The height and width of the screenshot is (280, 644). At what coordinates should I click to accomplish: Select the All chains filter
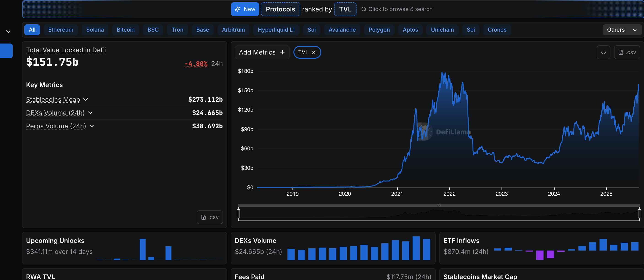coord(32,30)
